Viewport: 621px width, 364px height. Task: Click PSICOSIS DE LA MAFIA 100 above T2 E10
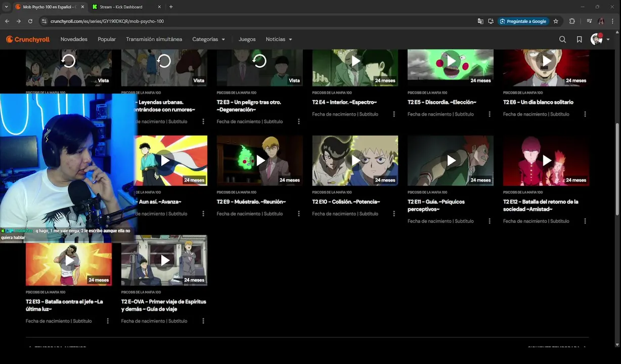332,192
